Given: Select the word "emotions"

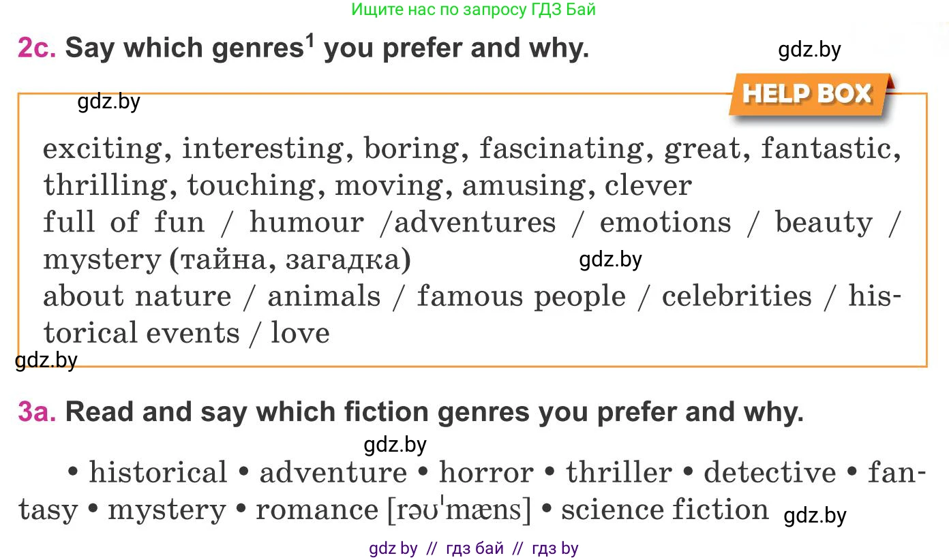Looking at the screenshot, I should click(665, 223).
